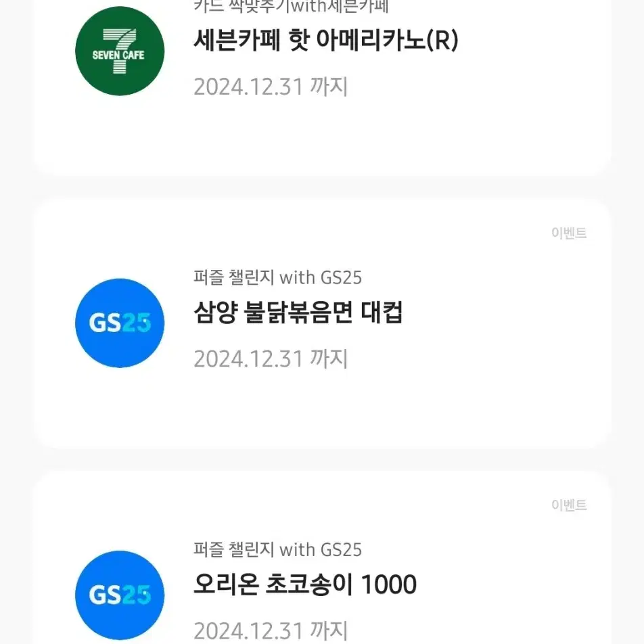The image size is (644, 644).
Task: Tap expiry date under 세븐카페 핫 아메리카노
Action: coord(271,87)
